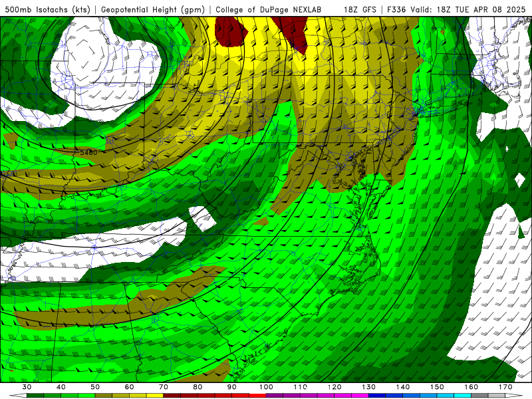532x399 pixels.
Task: Click the '120' legend scale value
Action: (x=334, y=387)
